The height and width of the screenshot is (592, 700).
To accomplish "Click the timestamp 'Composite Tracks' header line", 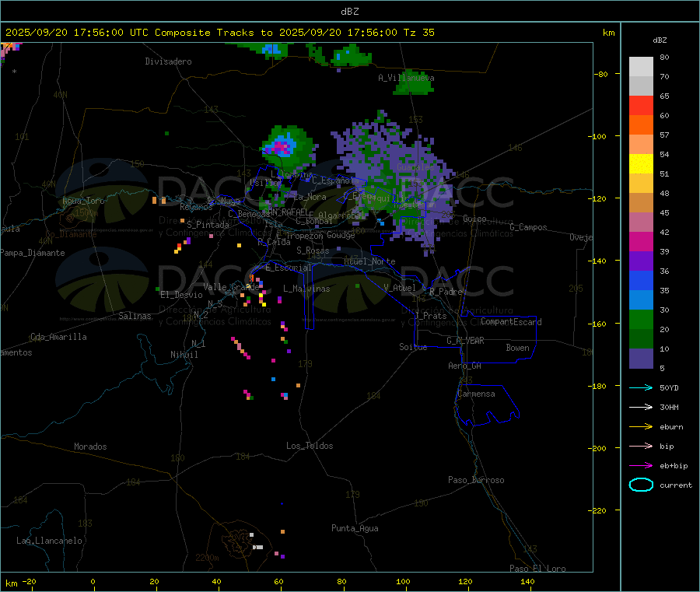I will point(219,32).
